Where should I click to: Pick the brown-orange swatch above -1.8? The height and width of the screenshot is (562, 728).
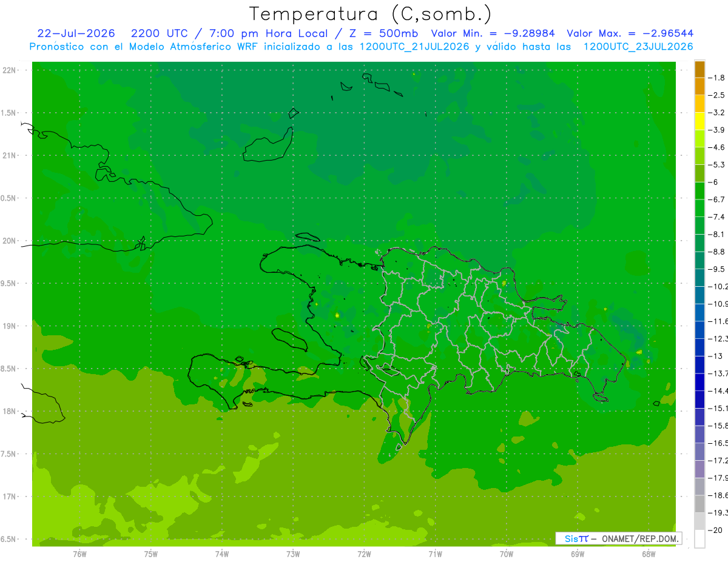click(699, 69)
